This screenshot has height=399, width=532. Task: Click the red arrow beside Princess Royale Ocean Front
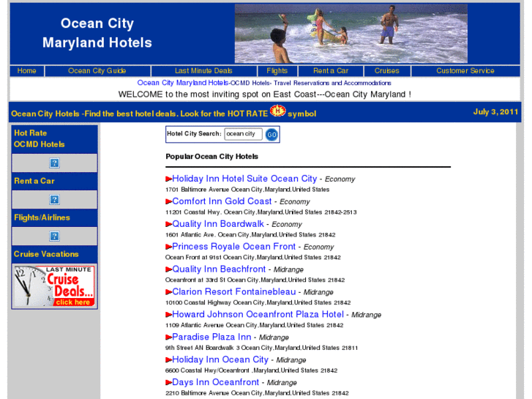[168, 247]
